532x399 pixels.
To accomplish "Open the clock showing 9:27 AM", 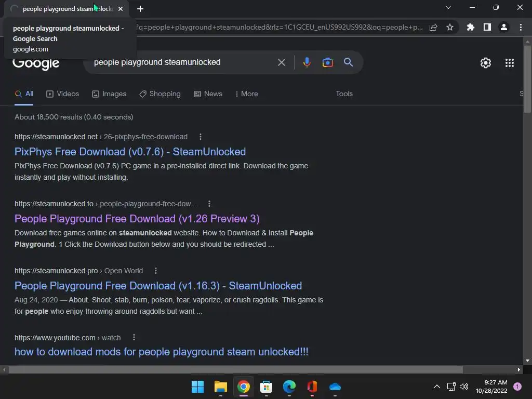I will click(491, 387).
